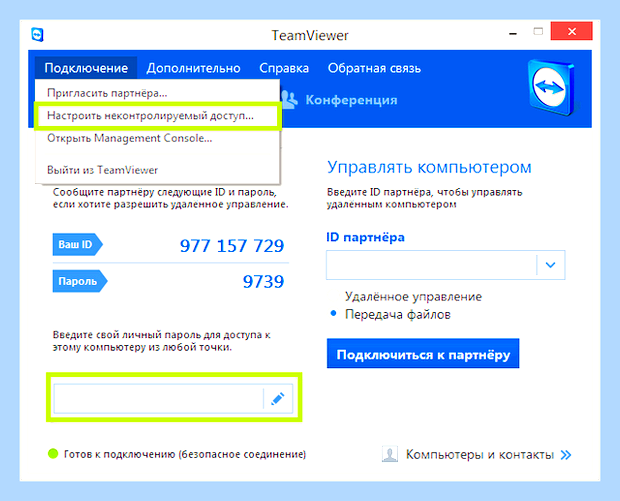Click the password value 9739
The width and height of the screenshot is (620, 501).
(x=263, y=282)
